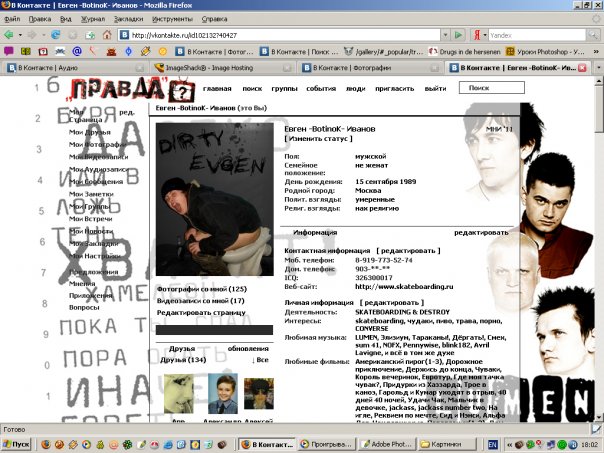Click the EN language indicator
The height and width of the screenshot is (453, 604).
point(493,445)
